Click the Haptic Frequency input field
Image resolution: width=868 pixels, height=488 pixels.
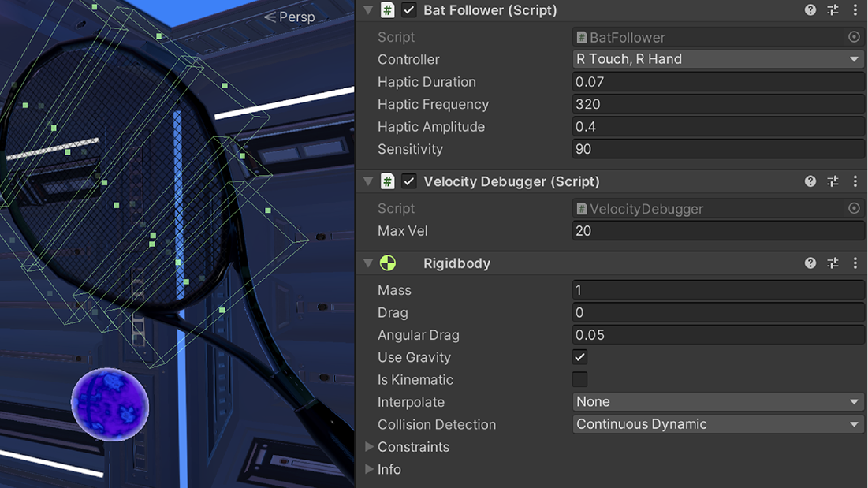tap(717, 104)
